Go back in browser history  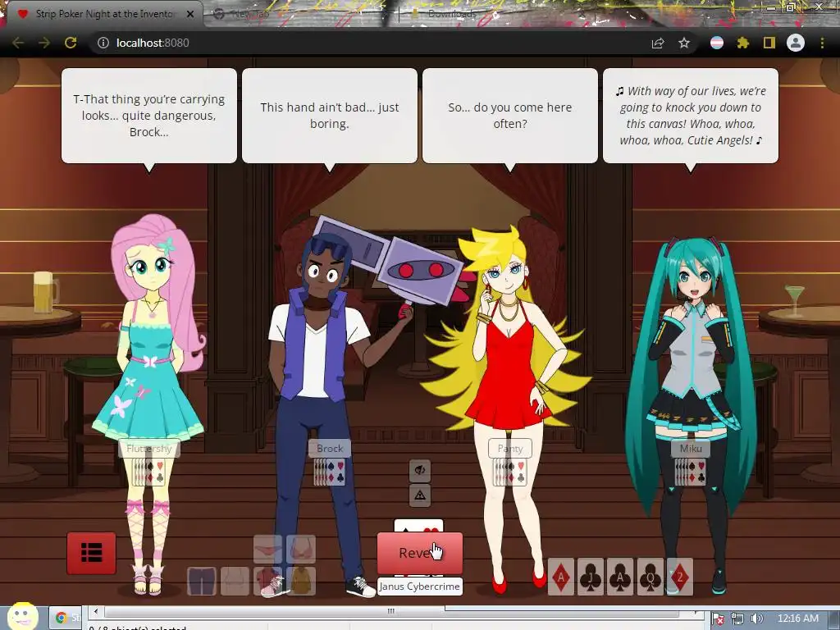(x=18, y=43)
